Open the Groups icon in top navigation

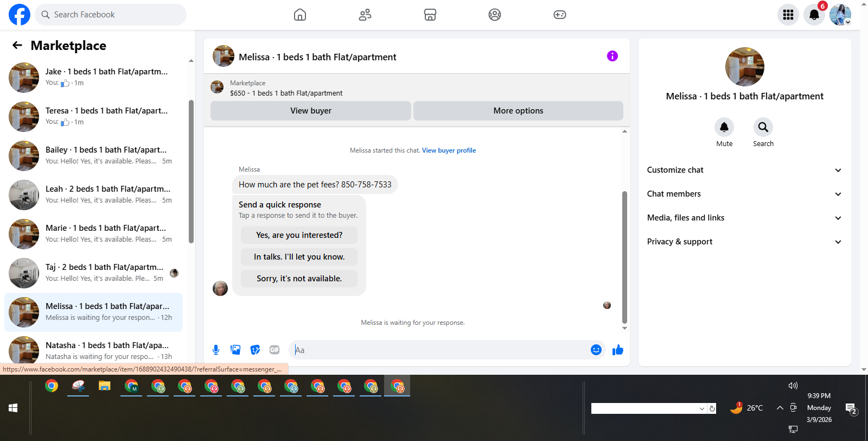click(x=495, y=15)
